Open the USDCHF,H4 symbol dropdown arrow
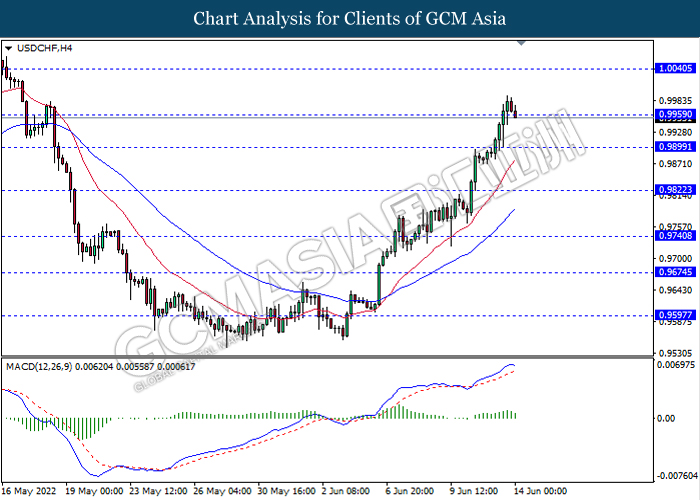 [x=8, y=48]
